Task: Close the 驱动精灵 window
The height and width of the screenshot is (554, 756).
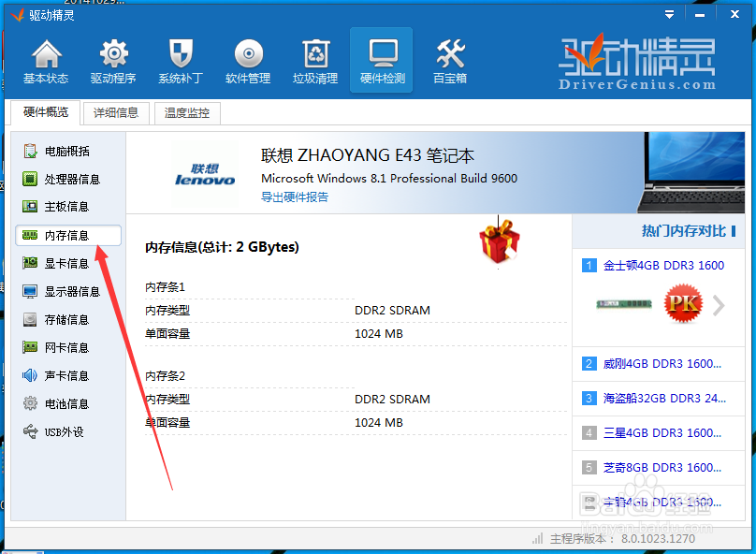Action: click(734, 14)
